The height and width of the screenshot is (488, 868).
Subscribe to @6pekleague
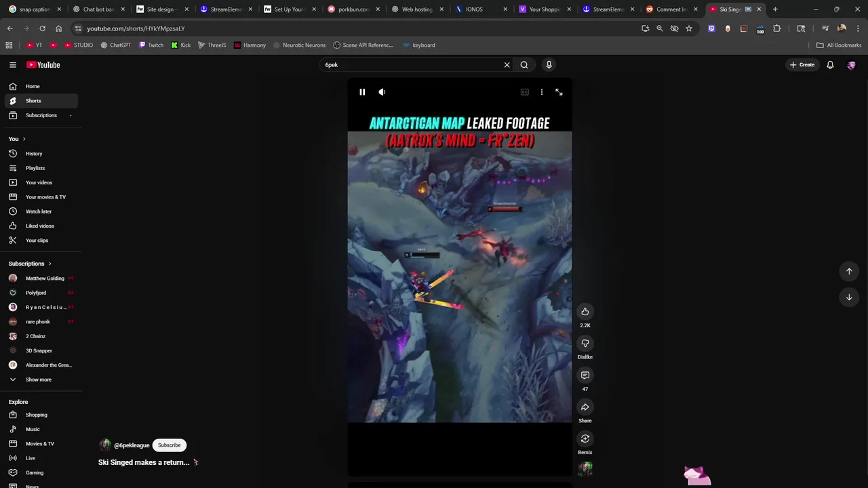(x=170, y=445)
